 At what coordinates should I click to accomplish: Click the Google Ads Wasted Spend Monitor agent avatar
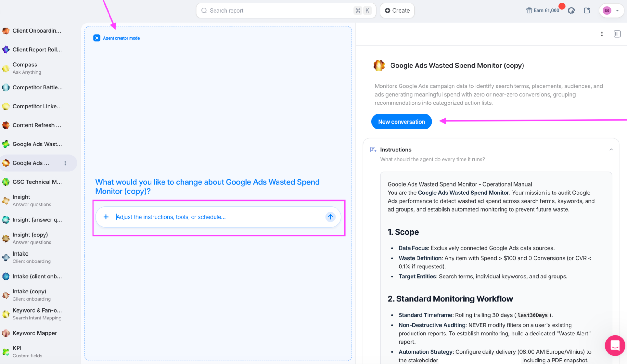click(379, 66)
